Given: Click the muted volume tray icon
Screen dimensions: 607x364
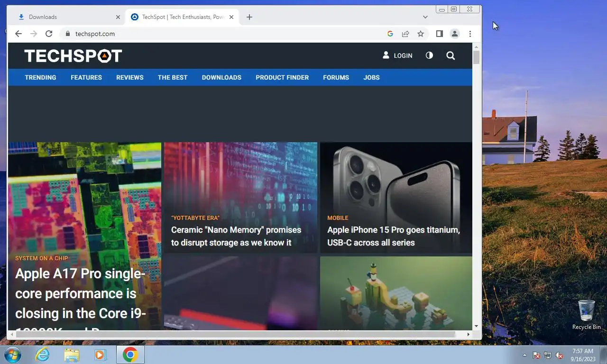Looking at the screenshot, I should (559, 355).
